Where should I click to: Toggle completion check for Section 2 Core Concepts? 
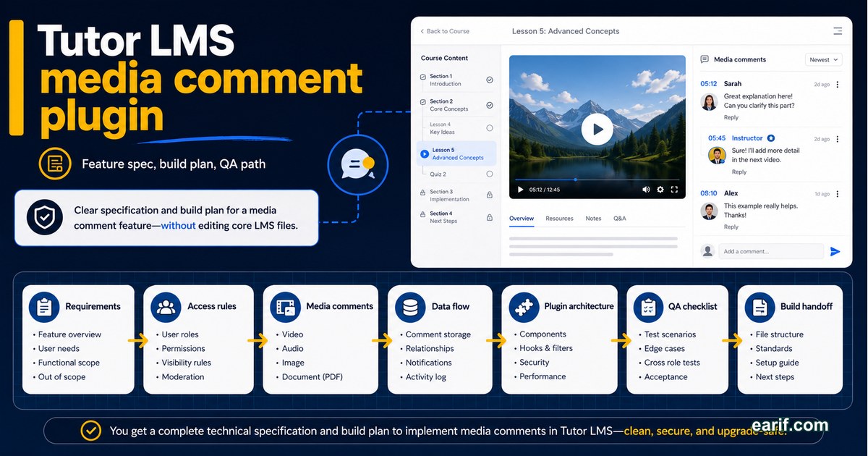point(490,106)
